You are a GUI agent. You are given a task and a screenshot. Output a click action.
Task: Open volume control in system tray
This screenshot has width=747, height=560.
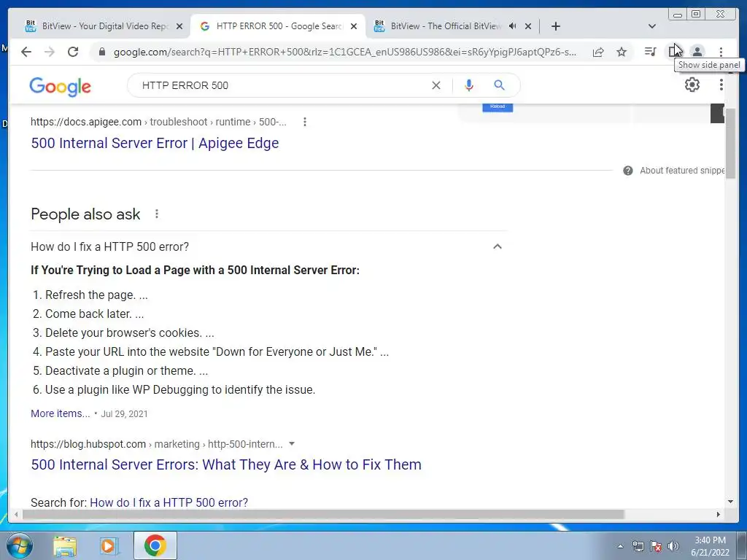673,546
